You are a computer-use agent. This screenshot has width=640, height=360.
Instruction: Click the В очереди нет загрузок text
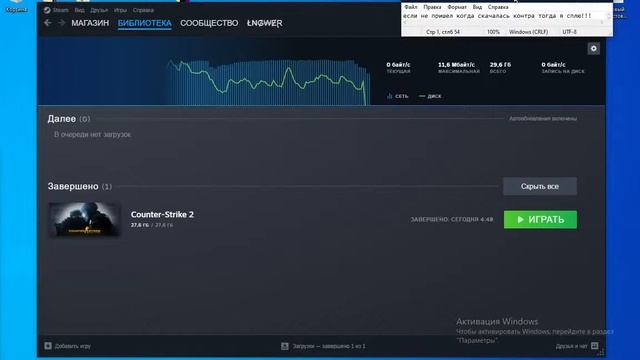(x=93, y=134)
